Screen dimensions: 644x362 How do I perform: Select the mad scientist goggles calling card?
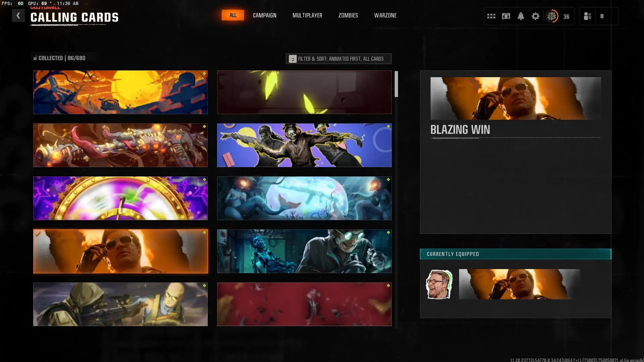tap(304, 251)
